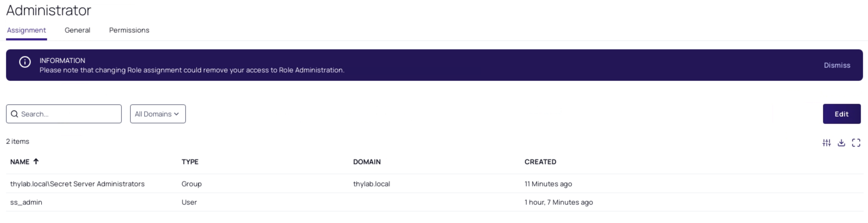This screenshot has height=223, width=868.
Task: Switch to the General tab
Action: pyautogui.click(x=78, y=30)
